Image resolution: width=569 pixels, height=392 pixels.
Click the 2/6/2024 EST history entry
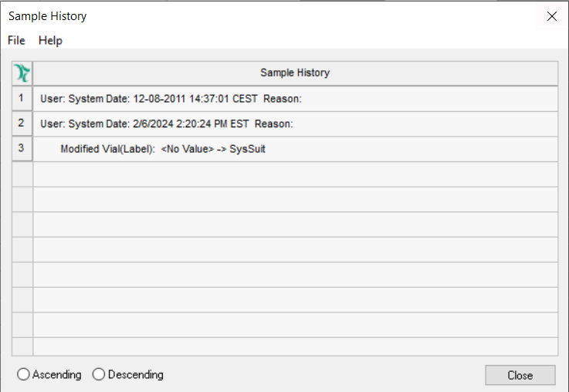coord(167,123)
